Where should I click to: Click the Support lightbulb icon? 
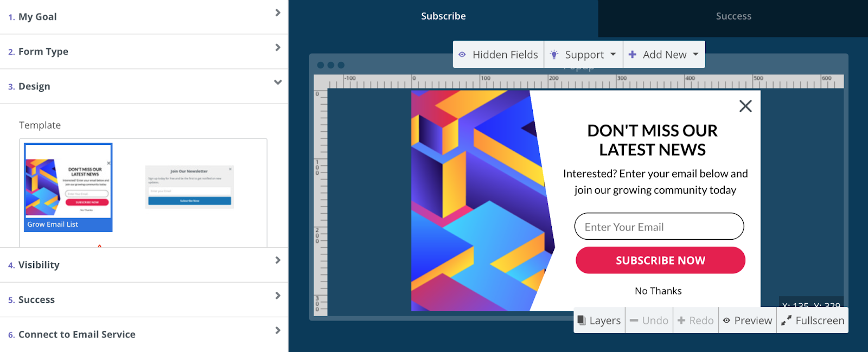click(x=554, y=54)
